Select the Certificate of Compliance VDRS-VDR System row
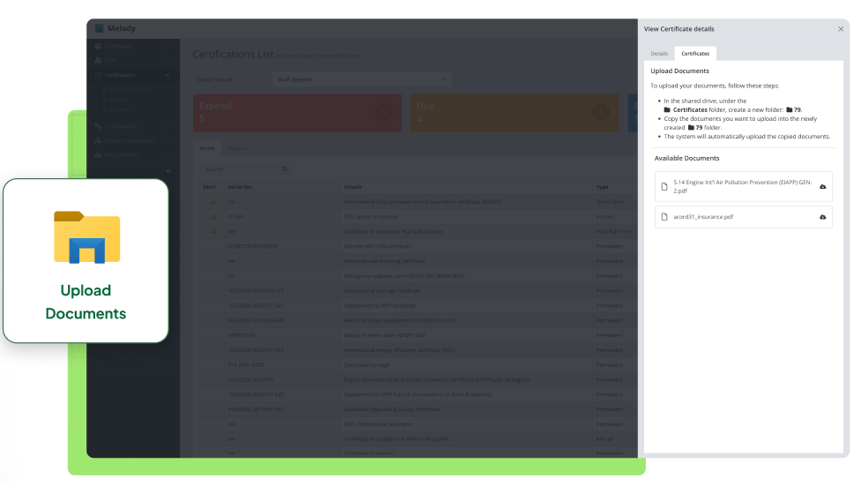 point(418,439)
